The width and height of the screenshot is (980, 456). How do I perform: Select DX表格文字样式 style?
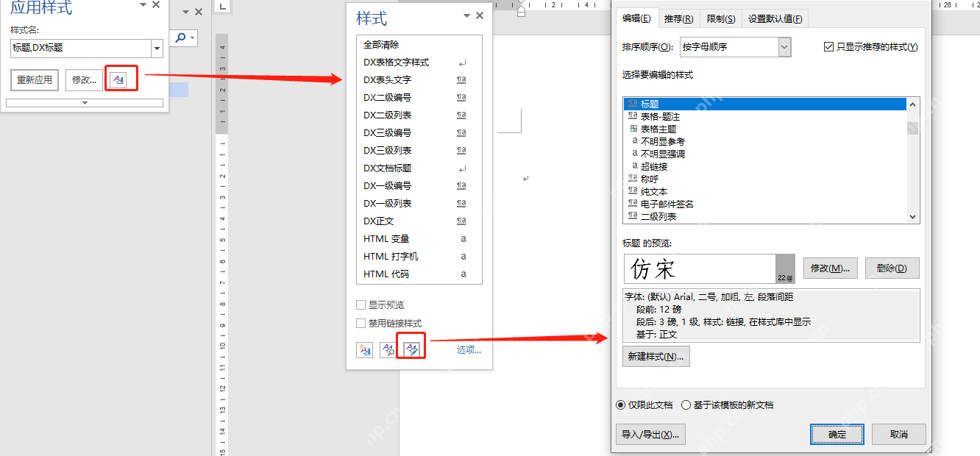[419, 63]
